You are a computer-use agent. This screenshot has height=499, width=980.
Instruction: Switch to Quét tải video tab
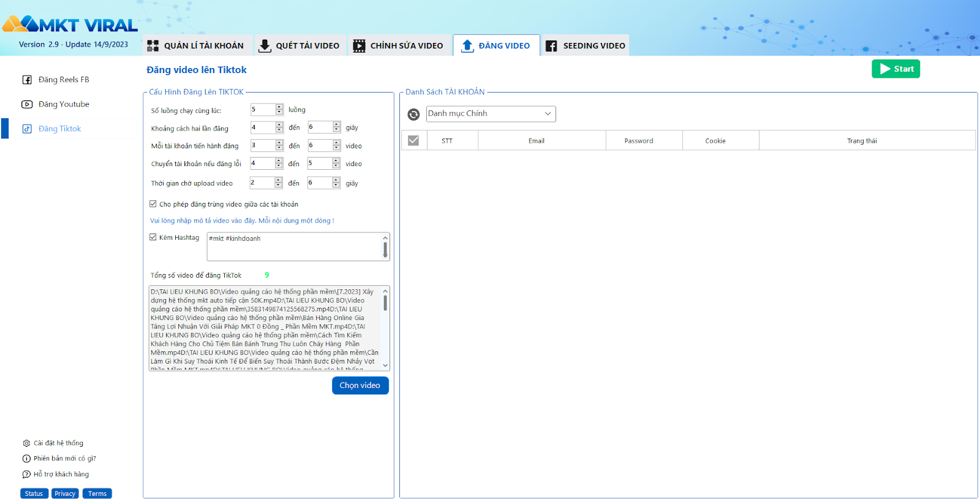pos(300,45)
